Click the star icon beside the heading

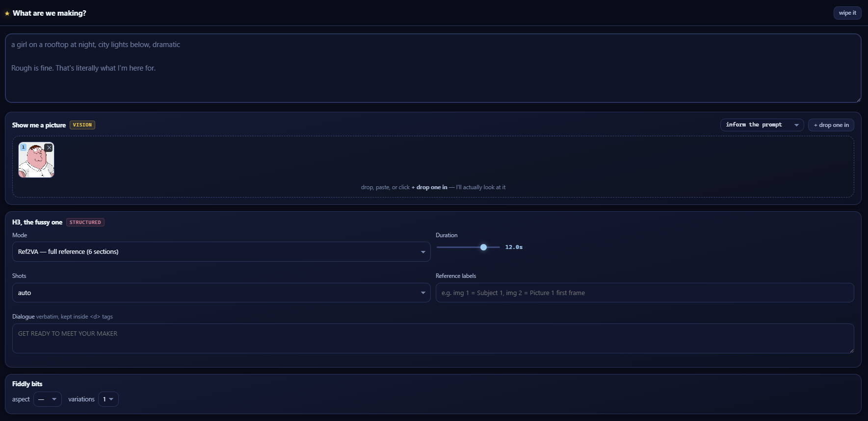pyautogui.click(x=7, y=13)
